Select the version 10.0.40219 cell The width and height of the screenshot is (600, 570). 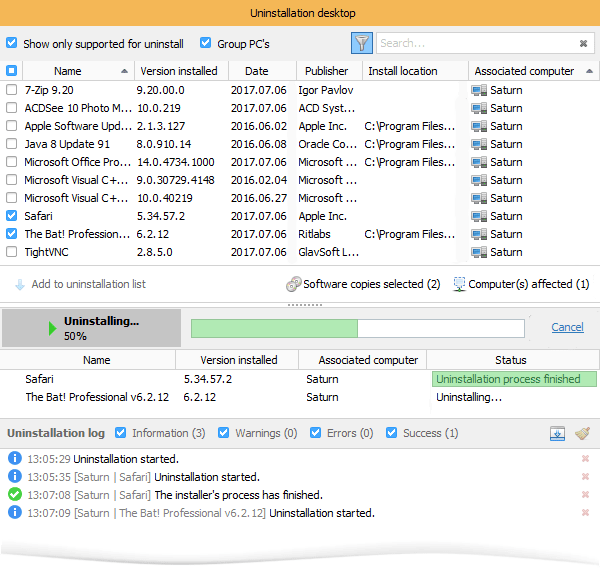point(165,198)
